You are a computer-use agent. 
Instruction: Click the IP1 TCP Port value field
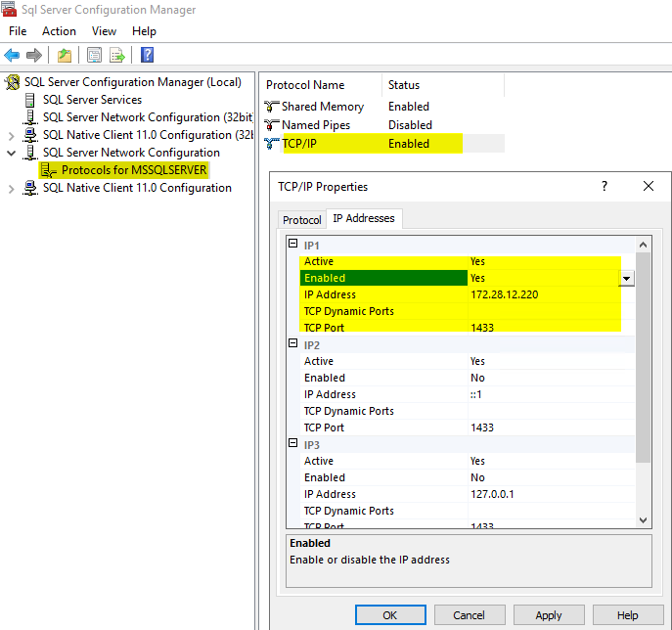click(x=544, y=328)
